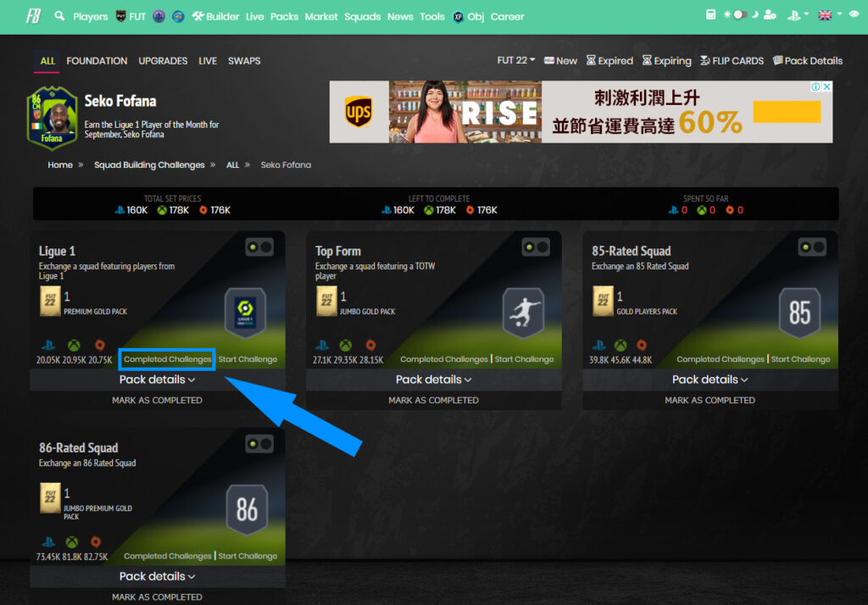Image resolution: width=868 pixels, height=605 pixels.
Task: Click the Ligue 1 league badge icon
Action: coord(245,313)
